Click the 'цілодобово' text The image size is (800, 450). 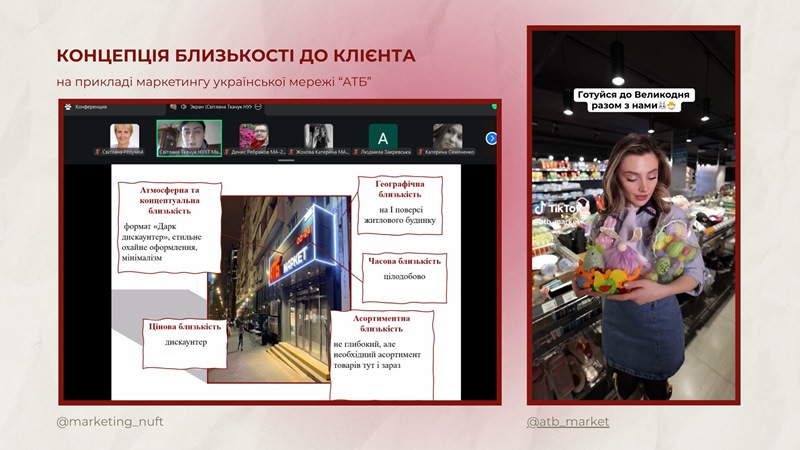404,277
